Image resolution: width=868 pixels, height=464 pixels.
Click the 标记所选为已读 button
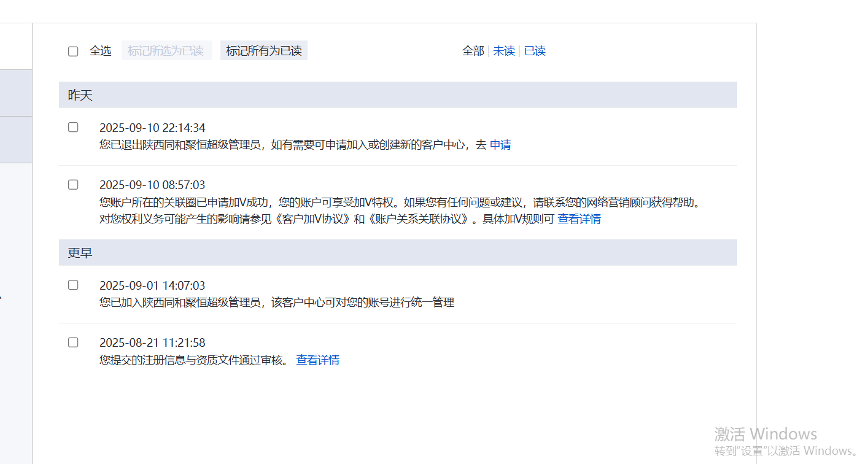(166, 50)
